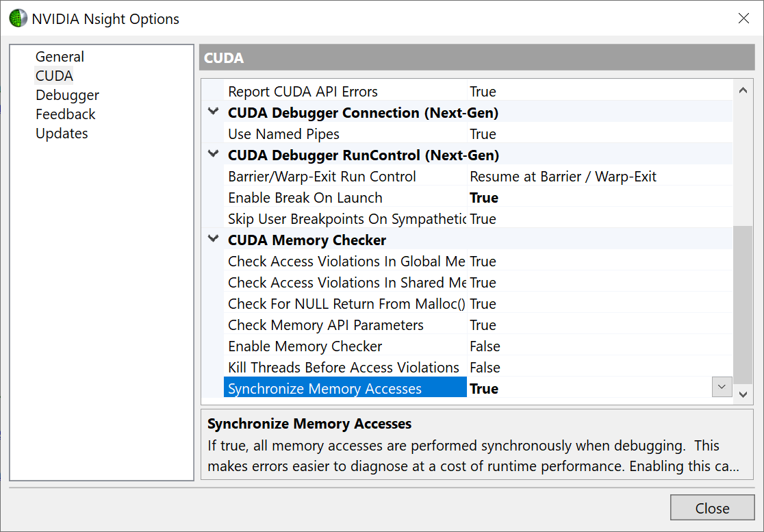Click the Resume at Barrier / Warp-Exit value

[563, 177]
